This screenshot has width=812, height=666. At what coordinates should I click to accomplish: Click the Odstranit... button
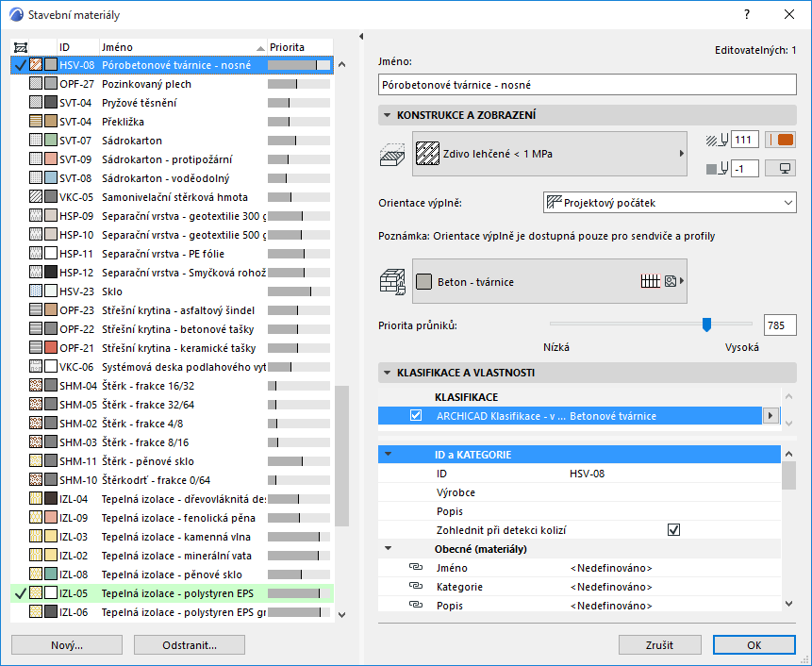tap(190, 645)
